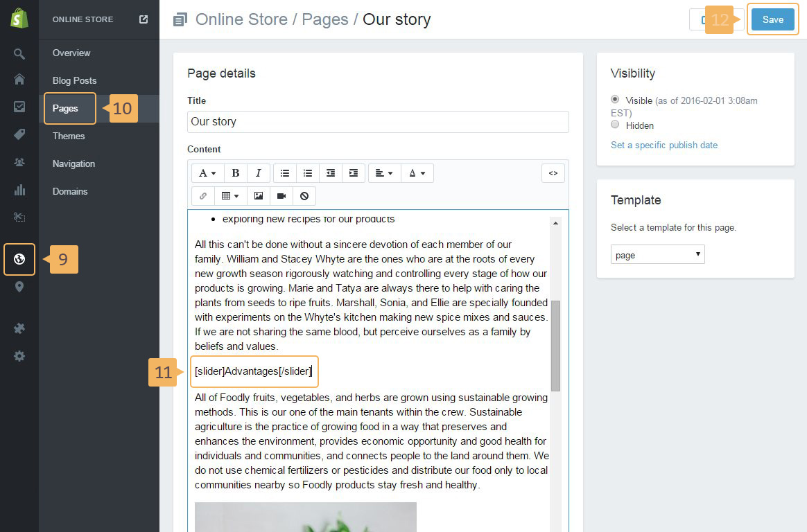The height and width of the screenshot is (532, 807).
Task: Select the Hidden radio button
Action: [615, 125]
